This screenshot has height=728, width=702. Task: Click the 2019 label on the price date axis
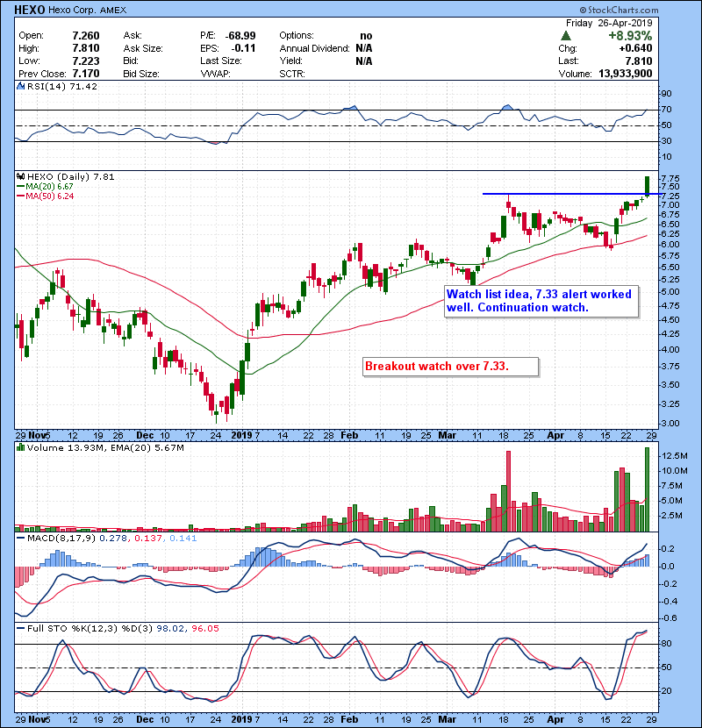(241, 435)
